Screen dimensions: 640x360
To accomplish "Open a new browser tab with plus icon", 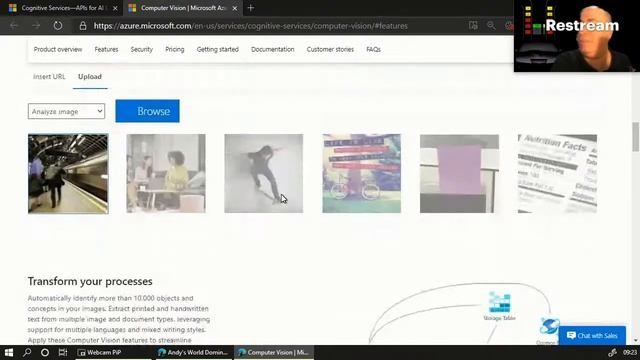I will coord(251,8).
